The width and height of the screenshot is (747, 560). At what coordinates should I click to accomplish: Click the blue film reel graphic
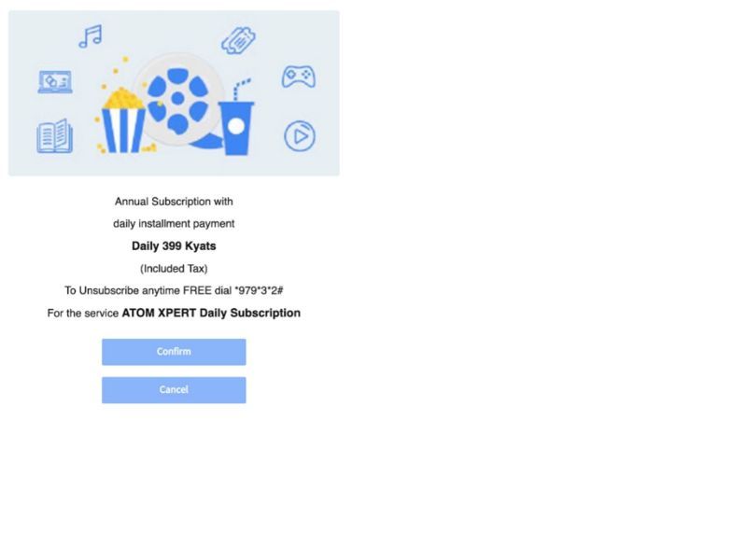point(177,100)
